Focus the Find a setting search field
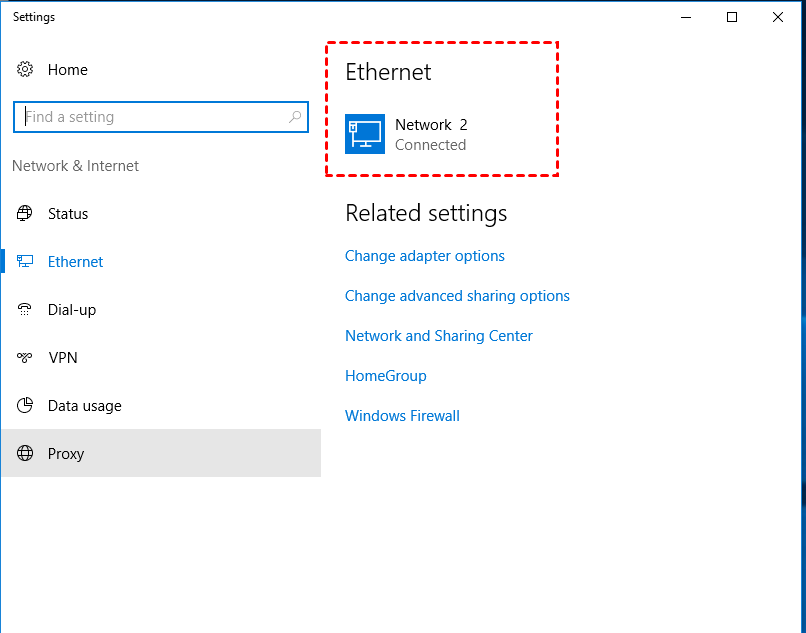806x633 pixels. point(150,117)
